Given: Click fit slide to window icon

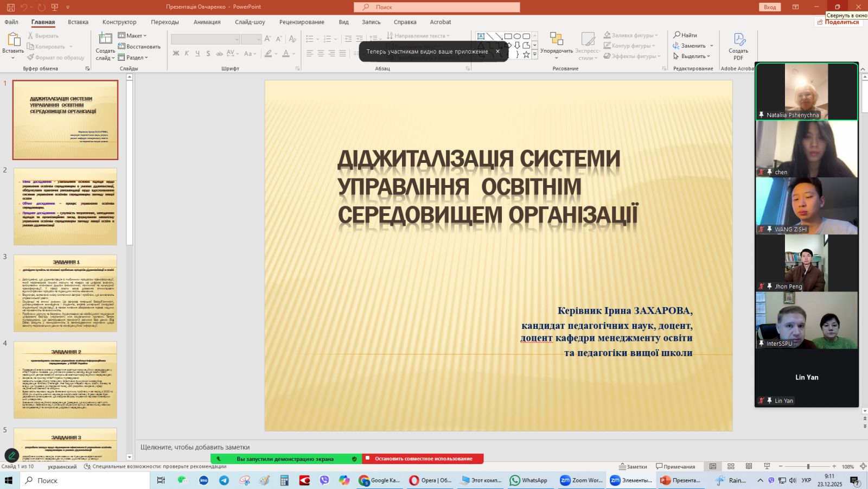Looking at the screenshot, I should tap(863, 467).
